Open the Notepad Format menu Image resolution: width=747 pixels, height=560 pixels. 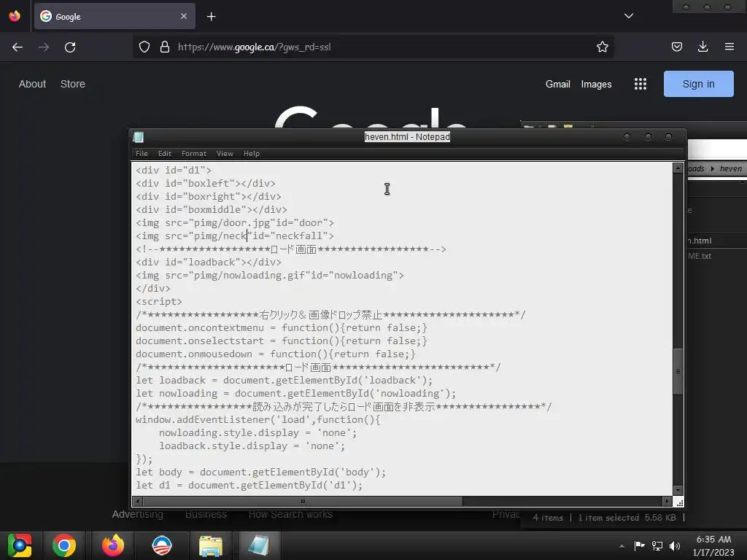coord(194,153)
